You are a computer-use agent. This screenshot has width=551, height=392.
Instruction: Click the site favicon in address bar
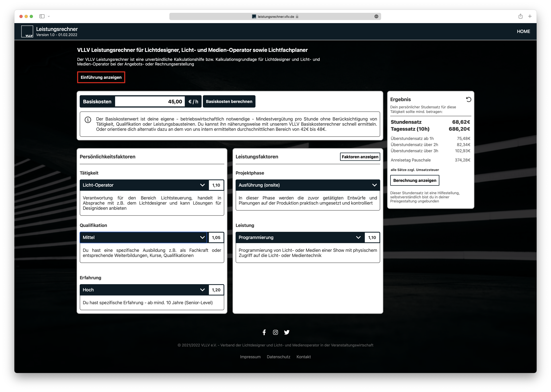[x=254, y=16]
